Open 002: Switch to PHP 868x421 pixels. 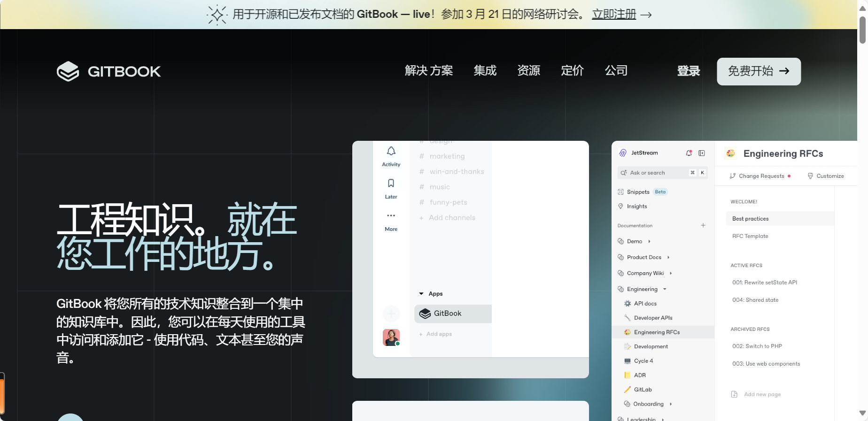coord(757,346)
